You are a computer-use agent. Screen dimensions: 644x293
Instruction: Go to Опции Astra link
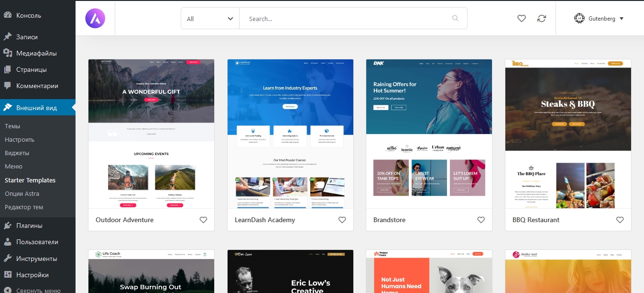click(22, 194)
